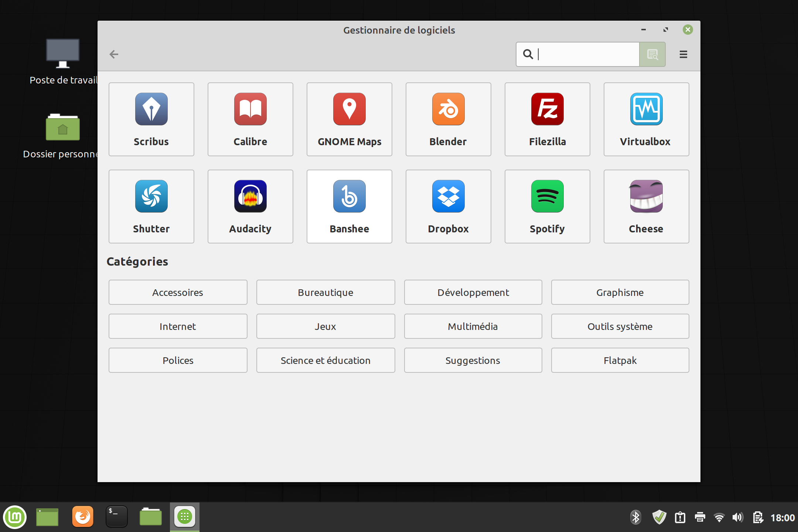Open the hamburger menu

(683, 54)
